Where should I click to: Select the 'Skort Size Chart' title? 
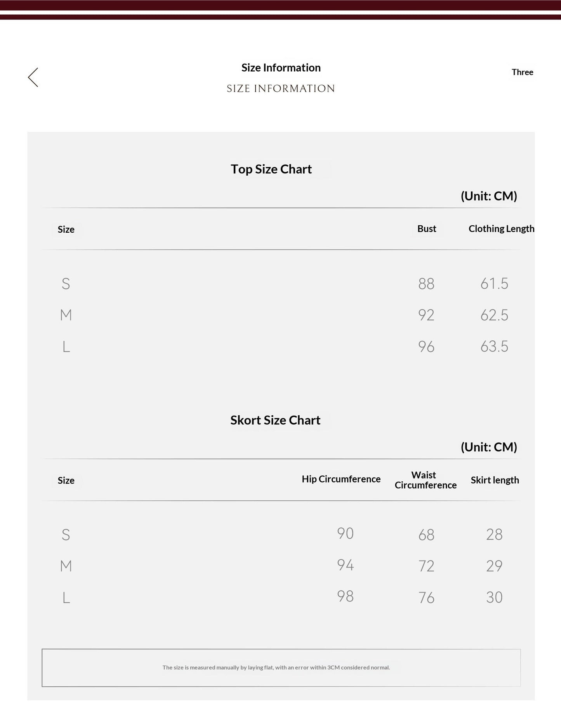click(x=275, y=420)
